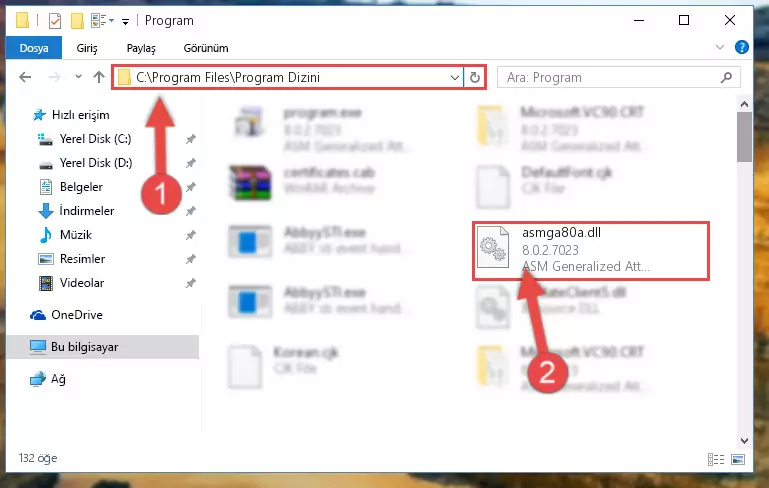Viewport: 769px width, 488px height.
Task: Maximize the Program window
Action: (x=684, y=20)
